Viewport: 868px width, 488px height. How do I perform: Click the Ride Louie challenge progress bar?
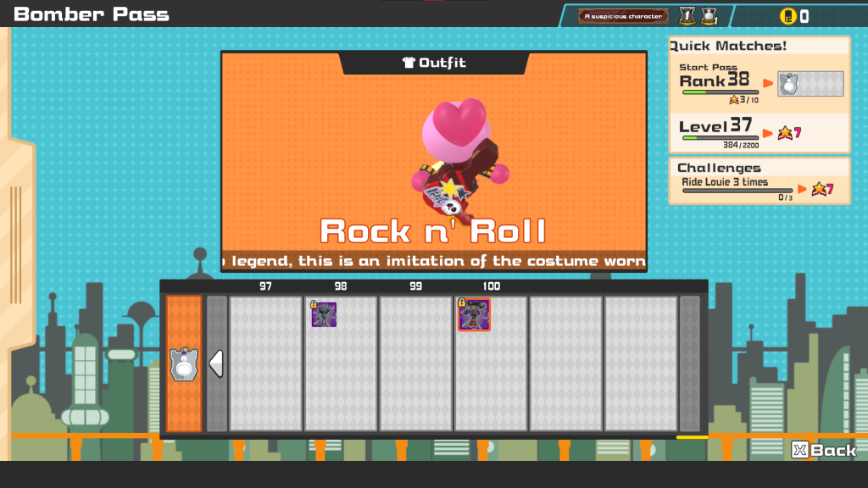click(737, 191)
